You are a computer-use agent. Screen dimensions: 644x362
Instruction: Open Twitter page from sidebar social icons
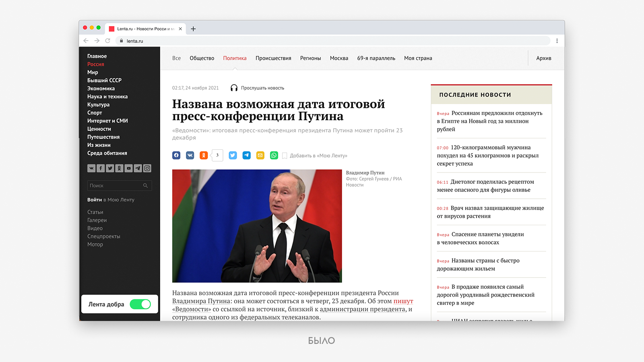point(110,169)
